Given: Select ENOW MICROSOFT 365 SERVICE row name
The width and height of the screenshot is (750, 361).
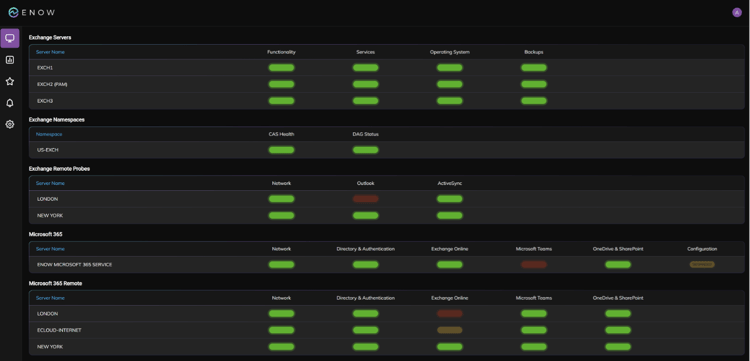Looking at the screenshot, I should 74,264.
